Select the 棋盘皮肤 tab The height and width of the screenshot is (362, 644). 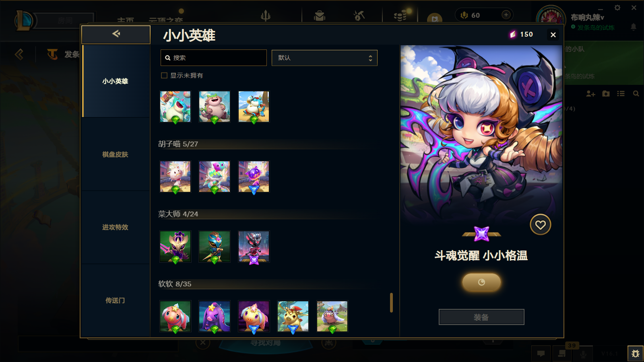click(x=116, y=154)
